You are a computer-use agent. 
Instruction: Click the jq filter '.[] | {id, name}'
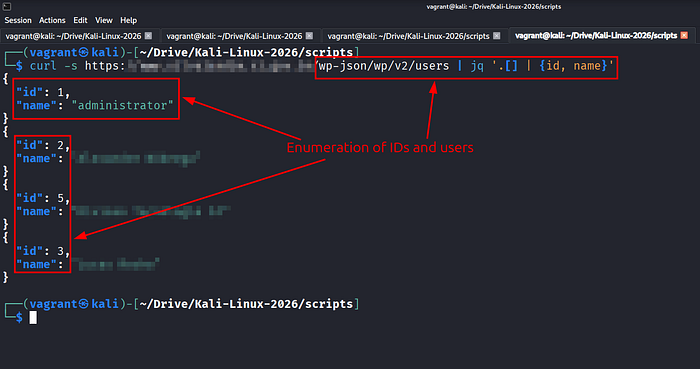553,66
